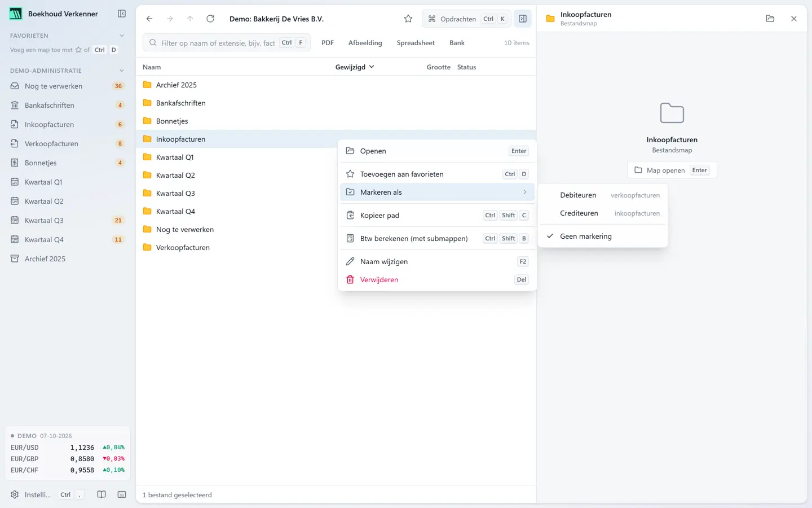
Task: Collapse the Demo-administratie section chevron
Action: pos(122,71)
